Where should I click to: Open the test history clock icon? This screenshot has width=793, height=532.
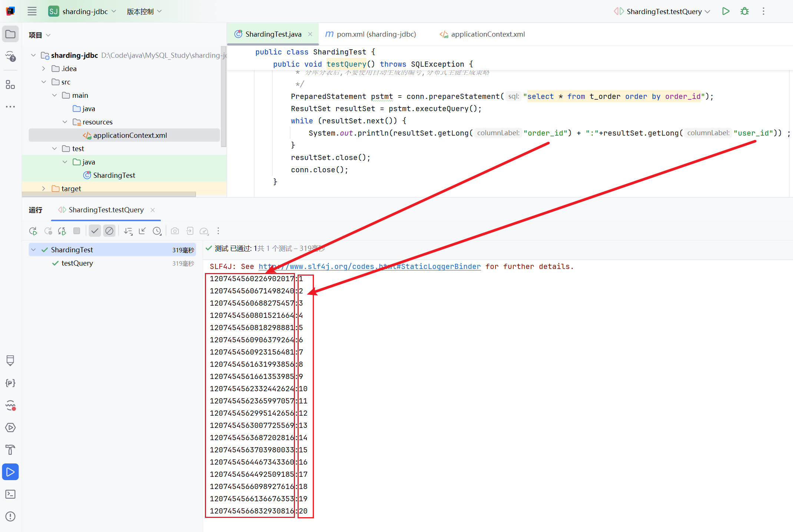(157, 231)
